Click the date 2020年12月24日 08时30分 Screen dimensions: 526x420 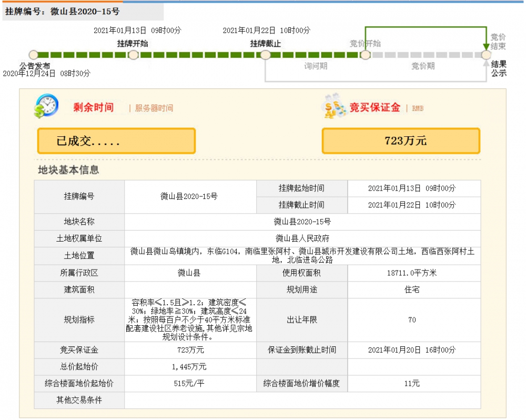tap(47, 74)
